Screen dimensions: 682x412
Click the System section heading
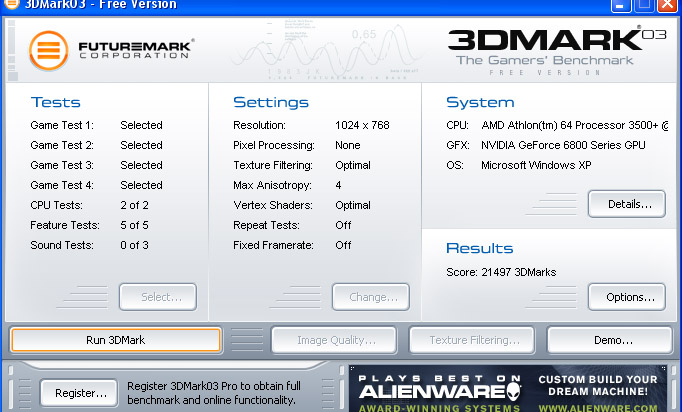click(480, 102)
